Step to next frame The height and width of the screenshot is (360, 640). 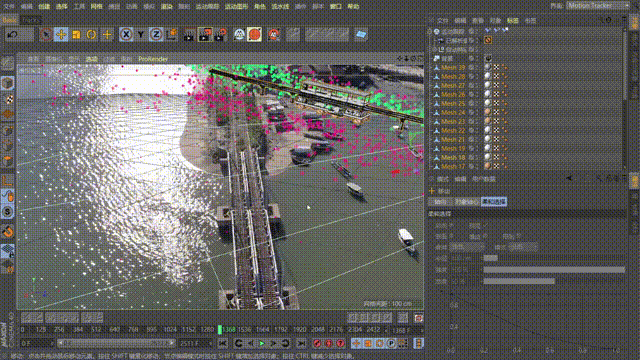273,344
